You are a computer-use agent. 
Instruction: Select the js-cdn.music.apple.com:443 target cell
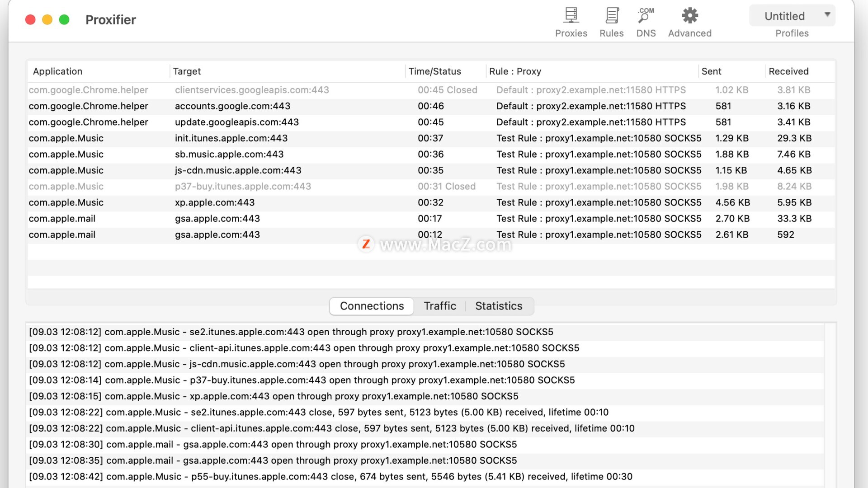[x=238, y=170]
